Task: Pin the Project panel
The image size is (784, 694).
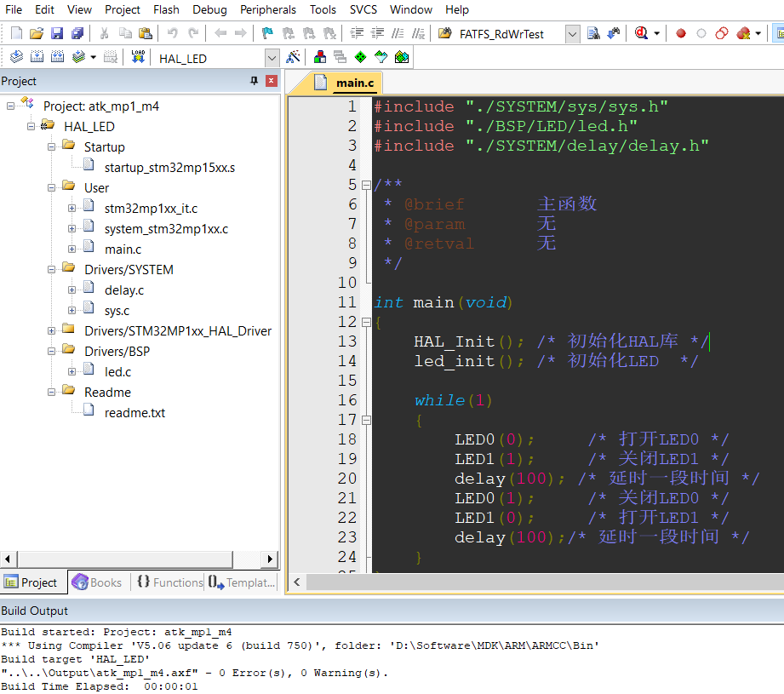Action: pos(254,81)
